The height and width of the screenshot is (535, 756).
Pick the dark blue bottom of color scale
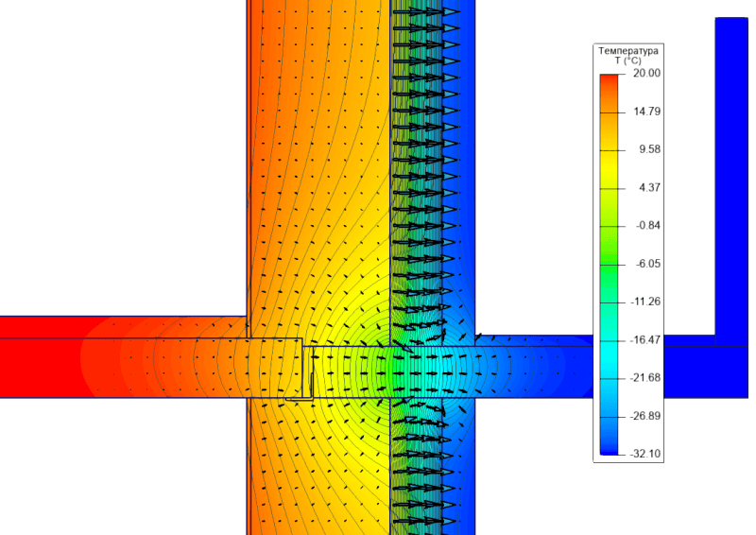tap(608, 444)
